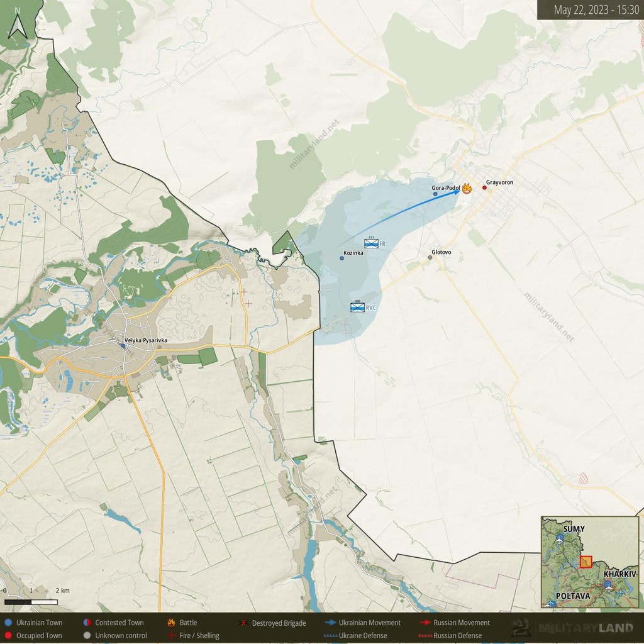Click the Ukraine Defense legend line icon

330,635
